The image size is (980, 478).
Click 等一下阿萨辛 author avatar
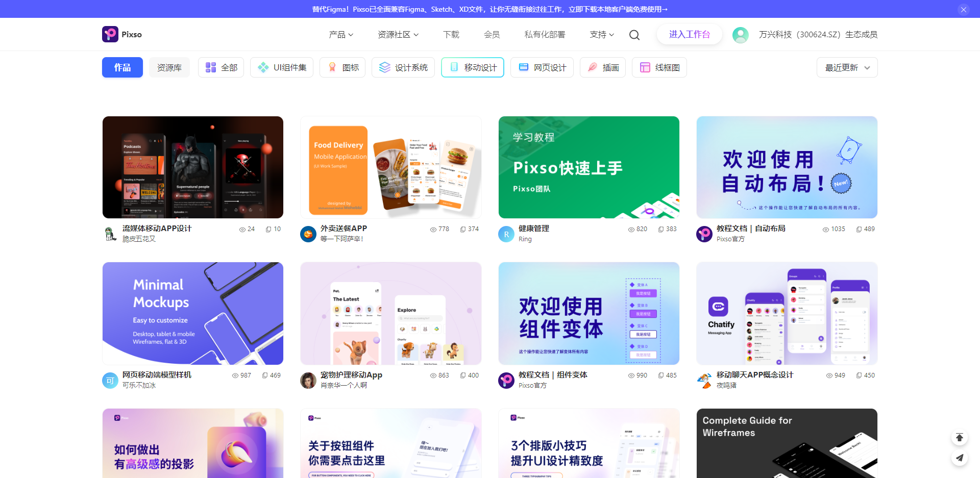point(308,234)
